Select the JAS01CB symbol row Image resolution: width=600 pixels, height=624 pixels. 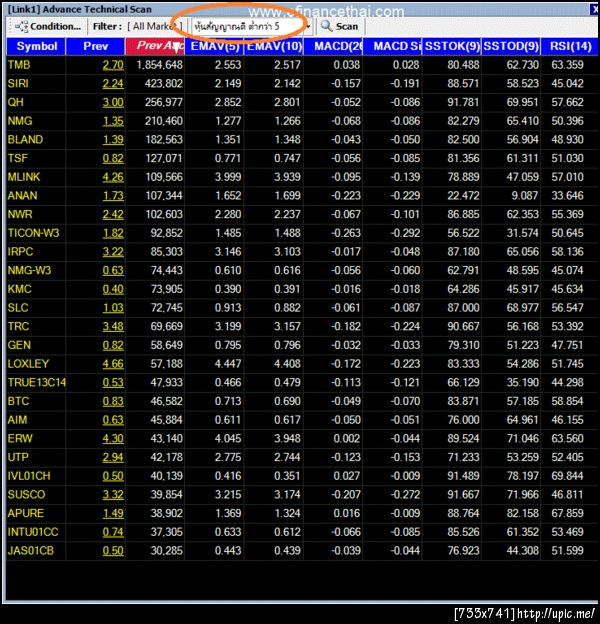tap(302, 551)
